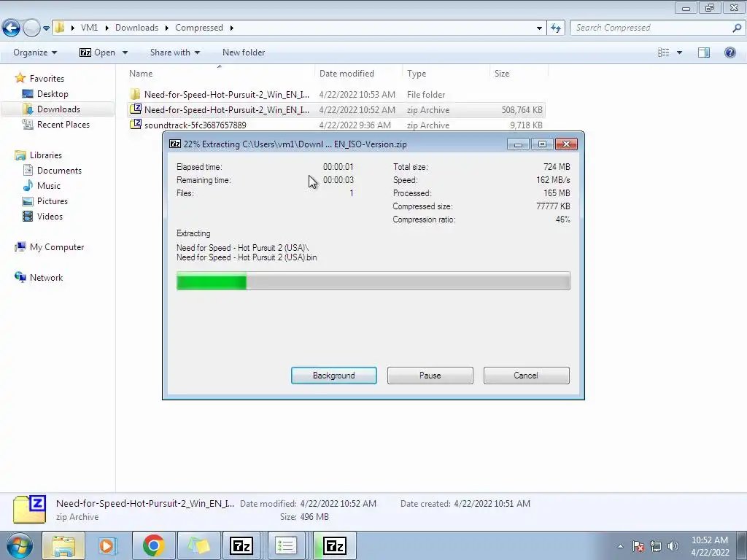This screenshot has height=560, width=747.
Task: Select Recent Places under Favorites
Action: click(x=63, y=124)
